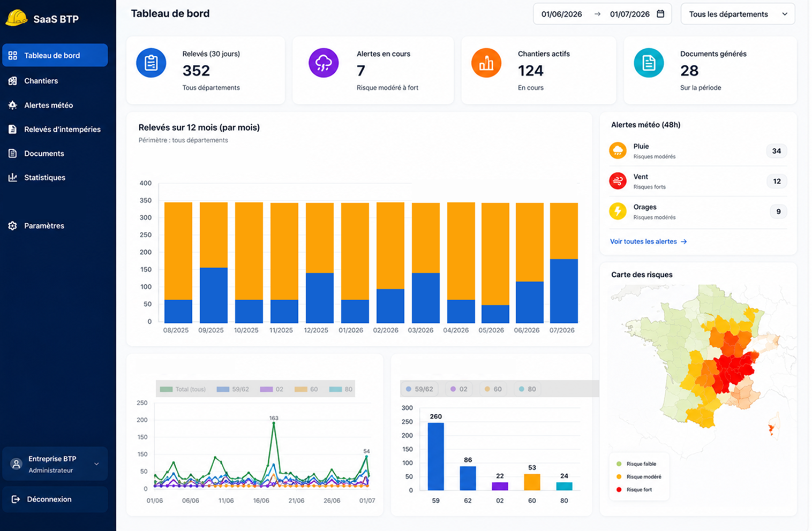
Task: Click the orange rain icon beside Pluie
Action: pyautogui.click(x=618, y=150)
